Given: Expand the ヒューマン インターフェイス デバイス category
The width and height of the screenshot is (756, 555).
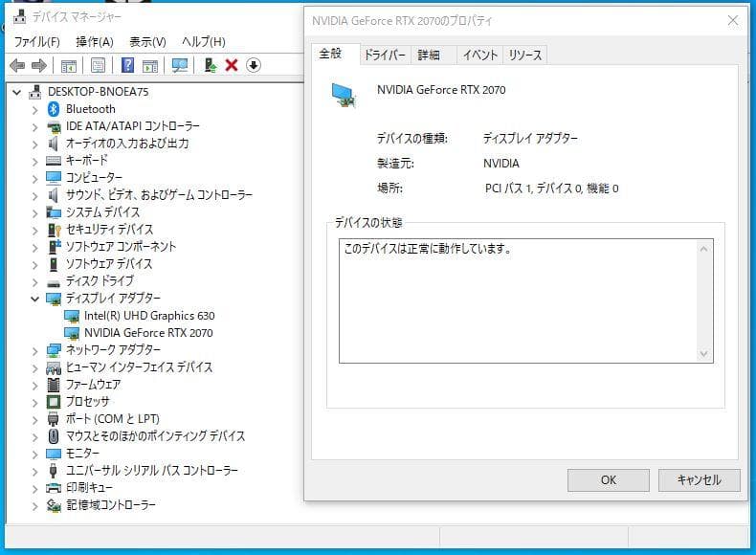Looking at the screenshot, I should point(34,367).
